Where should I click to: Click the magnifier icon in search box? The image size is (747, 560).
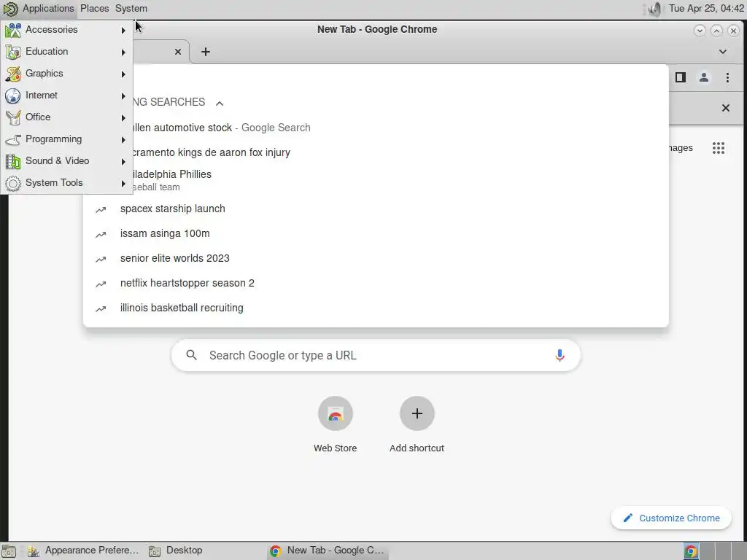[192, 355]
